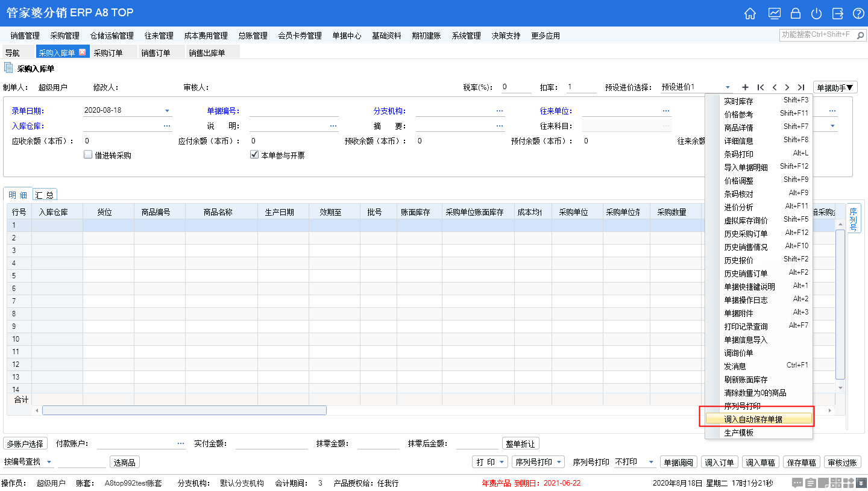The width and height of the screenshot is (868, 491).
Task: Switch to 导航 tab
Action: click(17, 53)
